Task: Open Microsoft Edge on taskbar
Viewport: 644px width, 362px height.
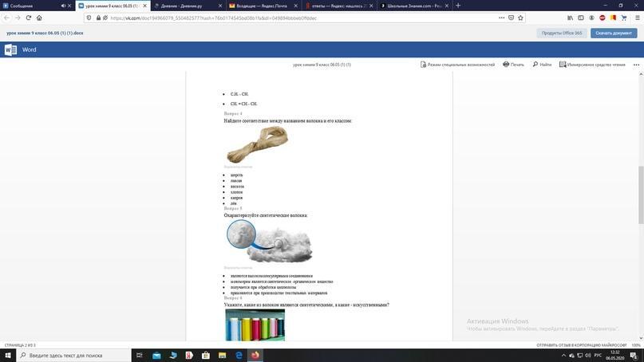Action: point(239,356)
